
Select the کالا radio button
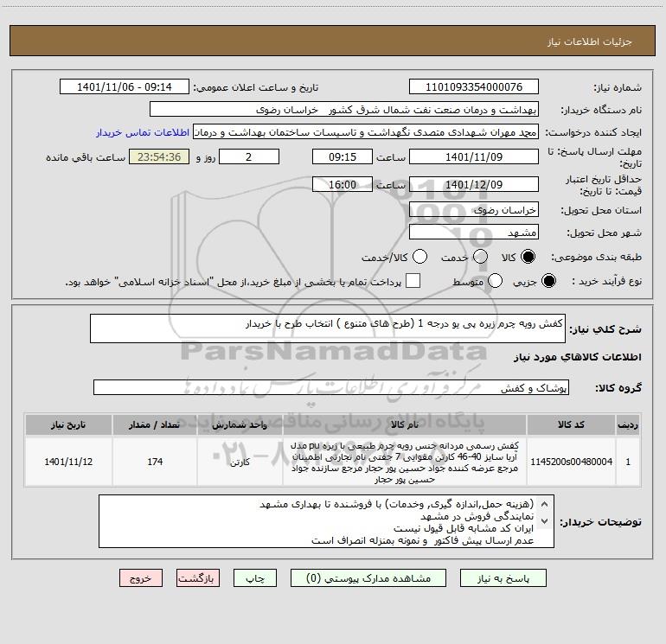[528, 257]
